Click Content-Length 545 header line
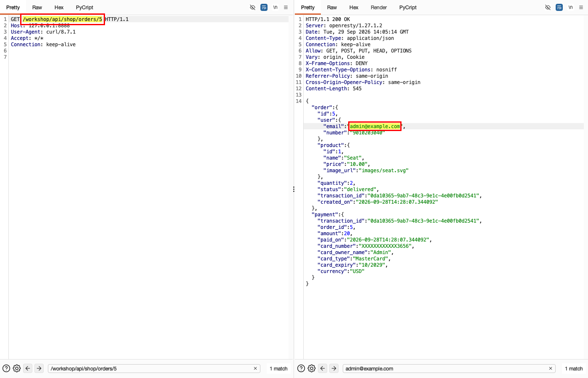Screen dimensions: 588x378 tap(333, 89)
